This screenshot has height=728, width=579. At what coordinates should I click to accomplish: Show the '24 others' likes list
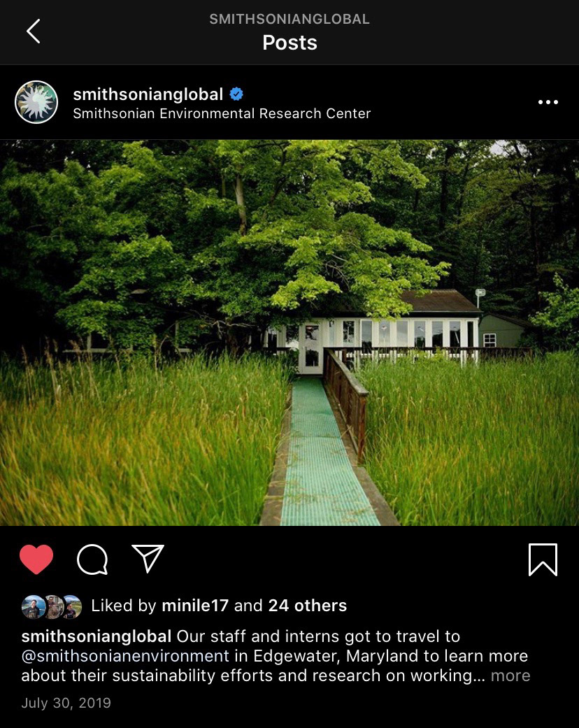308,606
